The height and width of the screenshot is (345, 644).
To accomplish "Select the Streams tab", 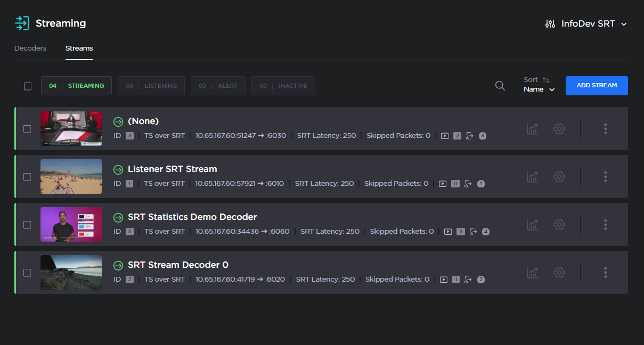I will (79, 48).
